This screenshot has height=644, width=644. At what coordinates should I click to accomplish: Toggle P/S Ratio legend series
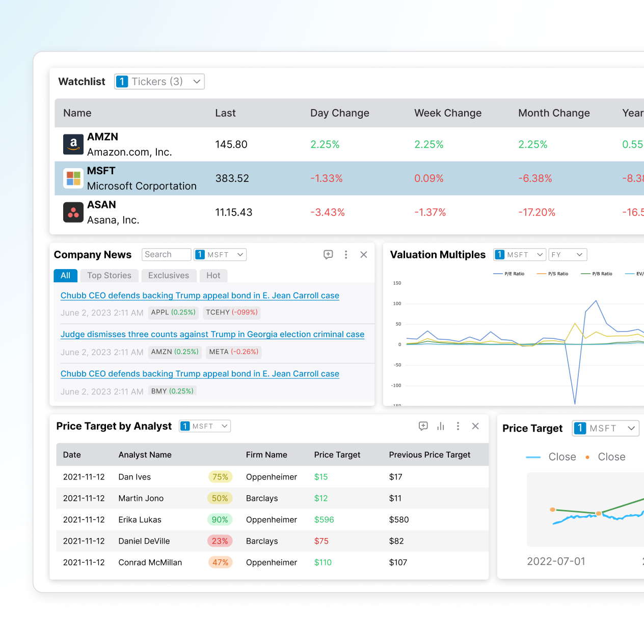[x=553, y=274]
